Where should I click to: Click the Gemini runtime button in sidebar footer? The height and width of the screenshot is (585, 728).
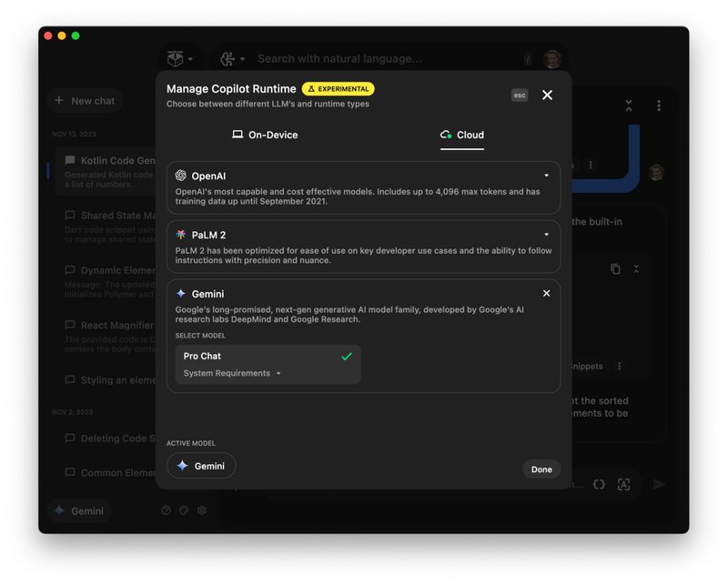[x=79, y=510]
